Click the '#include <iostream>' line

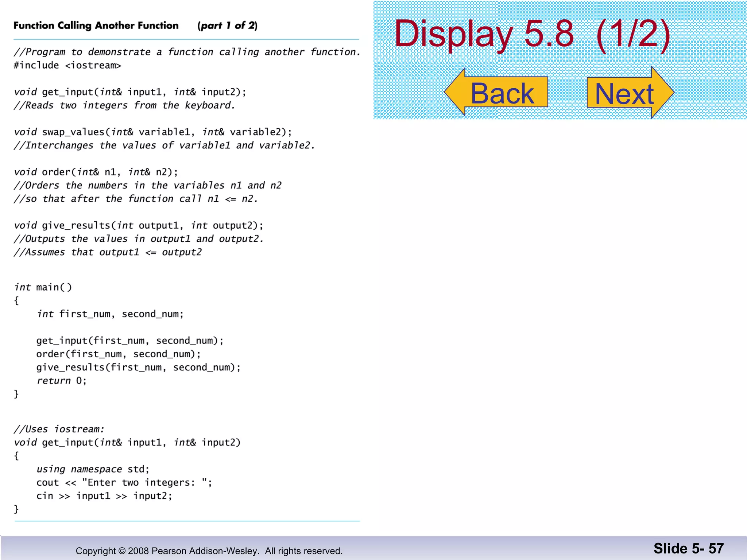(67, 65)
